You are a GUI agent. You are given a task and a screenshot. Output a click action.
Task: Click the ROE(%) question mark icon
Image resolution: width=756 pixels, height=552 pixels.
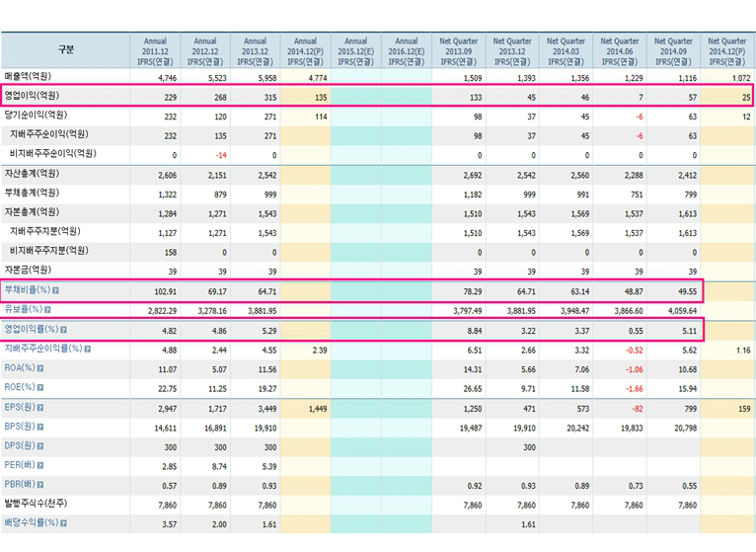40,387
